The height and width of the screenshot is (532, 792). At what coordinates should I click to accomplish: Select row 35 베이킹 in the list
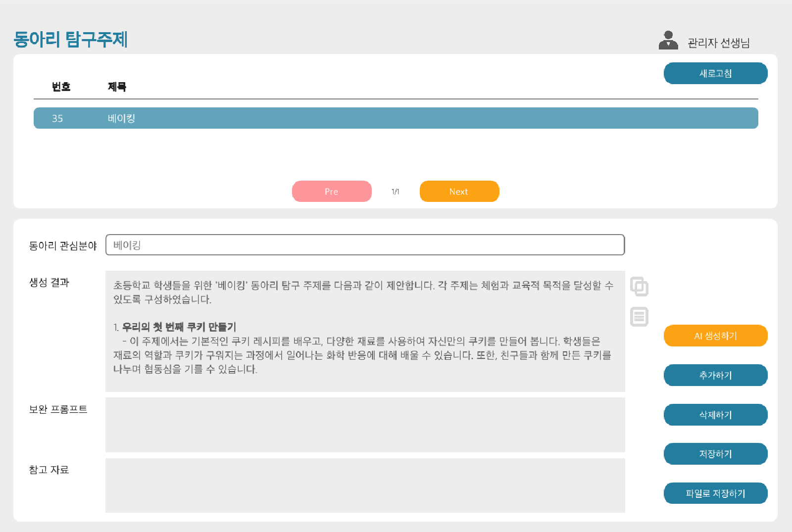396,118
